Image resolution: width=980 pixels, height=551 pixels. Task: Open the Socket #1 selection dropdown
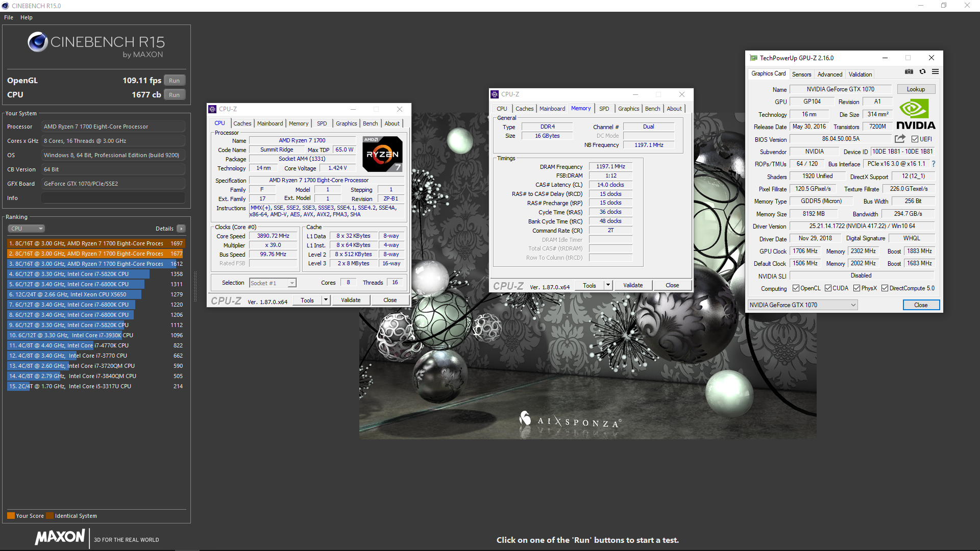(273, 283)
